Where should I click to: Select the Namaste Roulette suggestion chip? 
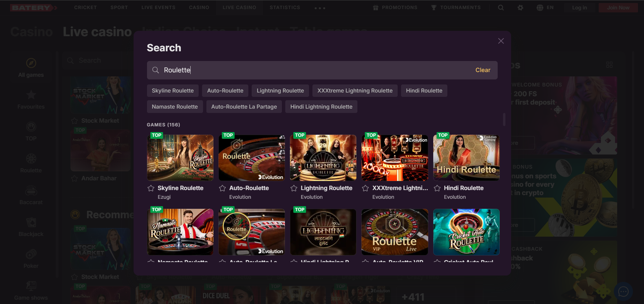coord(175,107)
